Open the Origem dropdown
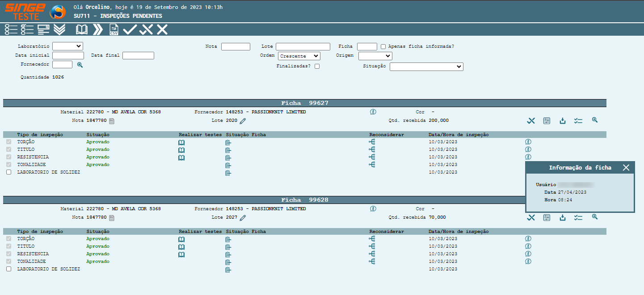644x295 pixels. pos(375,56)
